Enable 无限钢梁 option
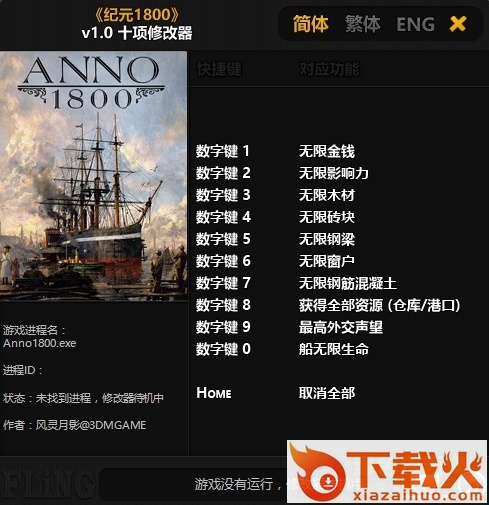The width and height of the screenshot is (489, 505). pyautogui.click(x=327, y=239)
